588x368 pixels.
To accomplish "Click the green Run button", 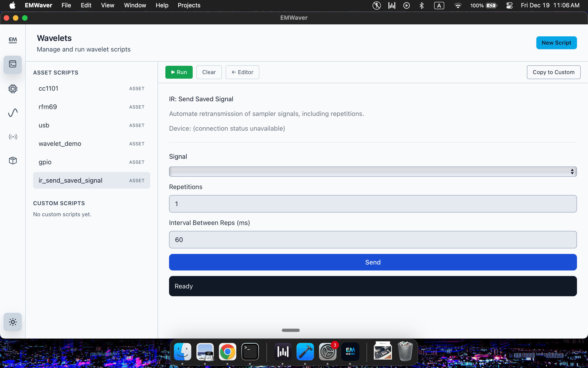I will (179, 72).
